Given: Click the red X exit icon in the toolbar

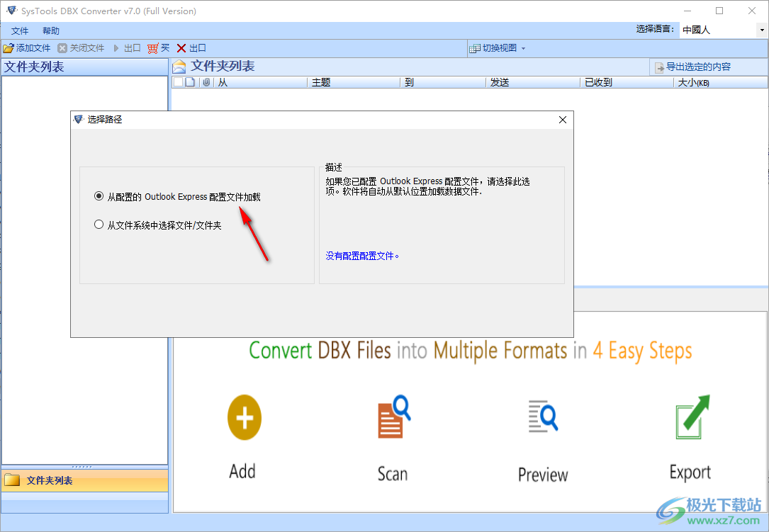Looking at the screenshot, I should 181,47.
